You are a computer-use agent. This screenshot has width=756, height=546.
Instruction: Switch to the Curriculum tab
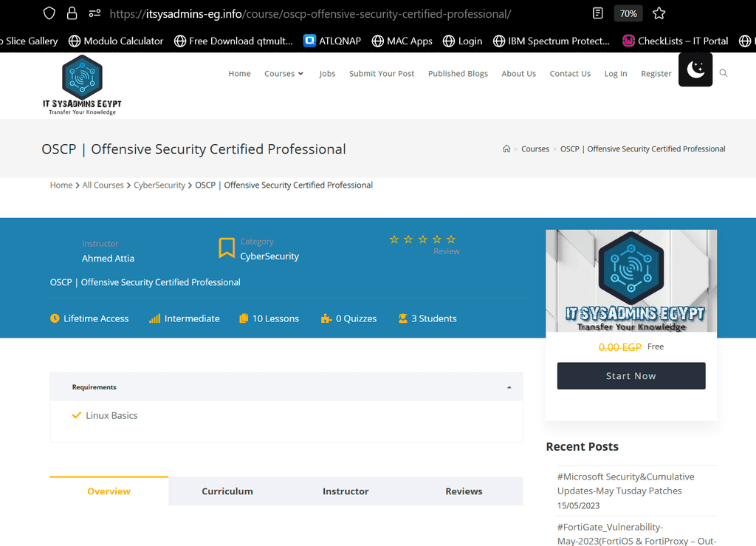point(227,491)
